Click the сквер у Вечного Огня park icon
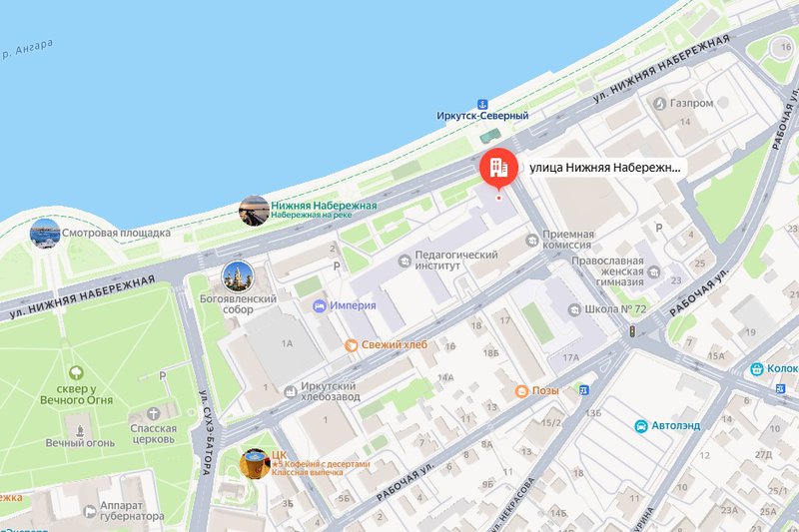Screen dimensions: 799x532 coord(77,372)
